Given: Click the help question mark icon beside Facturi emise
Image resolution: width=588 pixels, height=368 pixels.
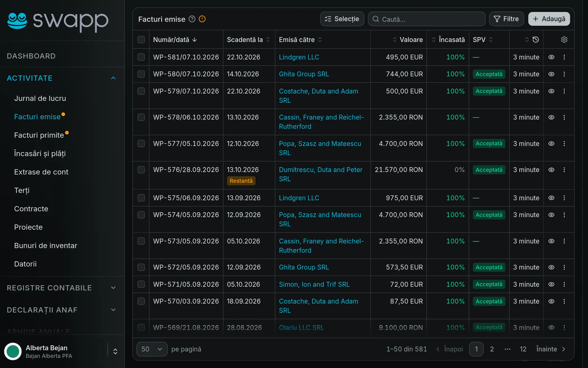Looking at the screenshot, I should pos(192,19).
